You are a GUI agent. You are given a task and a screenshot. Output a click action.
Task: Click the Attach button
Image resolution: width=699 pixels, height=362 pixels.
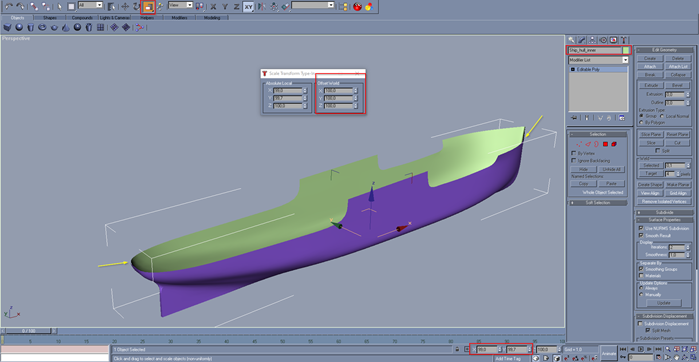[650, 67]
